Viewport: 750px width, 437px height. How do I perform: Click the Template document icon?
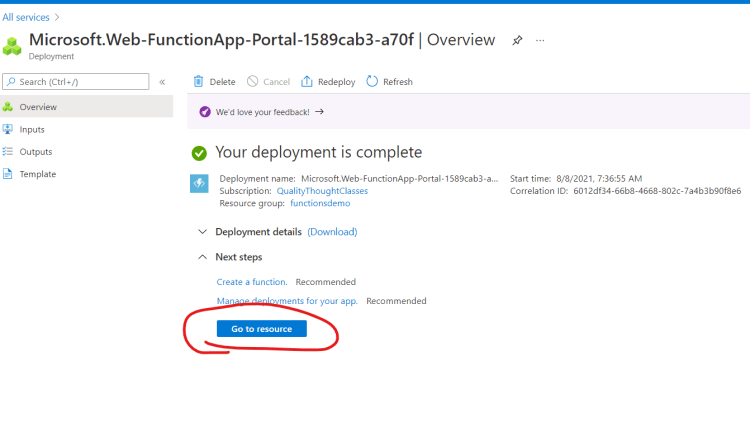(8, 174)
